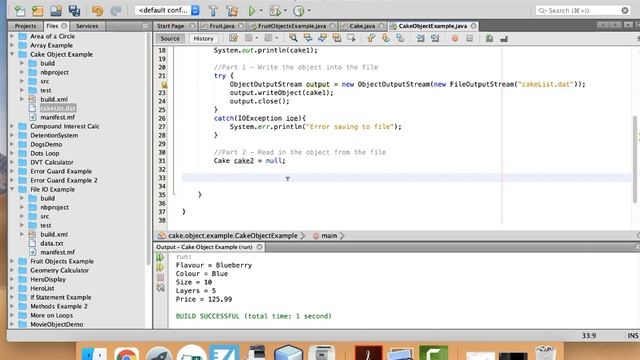Click the Previous Bookmark icon
The image size is (640, 360).
(371, 38)
